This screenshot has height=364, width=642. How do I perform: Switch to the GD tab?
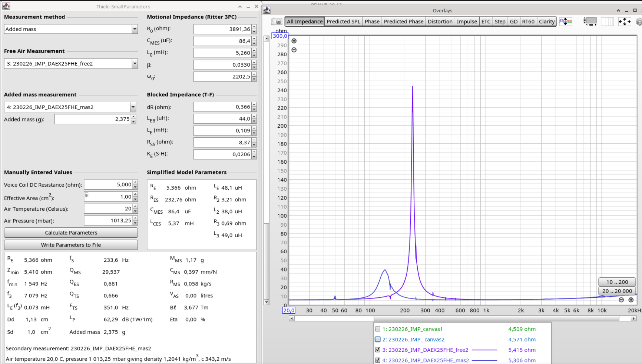(x=514, y=21)
